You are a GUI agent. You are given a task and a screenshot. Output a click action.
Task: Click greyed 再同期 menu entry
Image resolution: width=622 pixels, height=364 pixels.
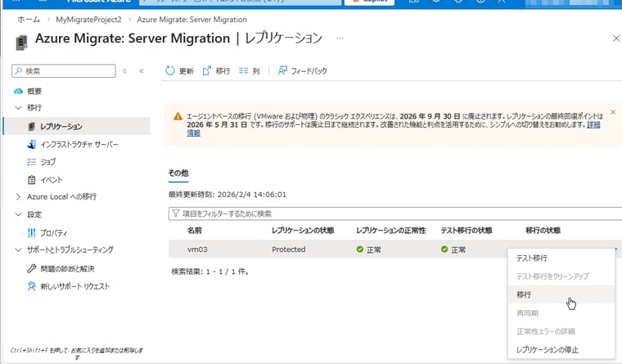coord(561,313)
